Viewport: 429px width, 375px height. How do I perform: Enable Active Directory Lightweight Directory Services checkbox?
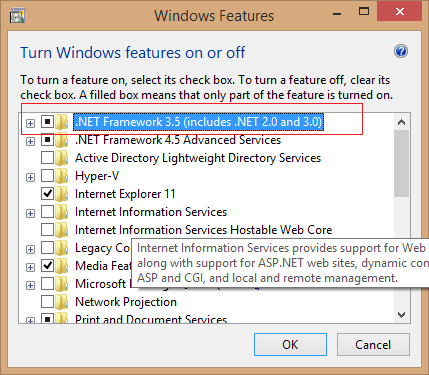(47, 158)
